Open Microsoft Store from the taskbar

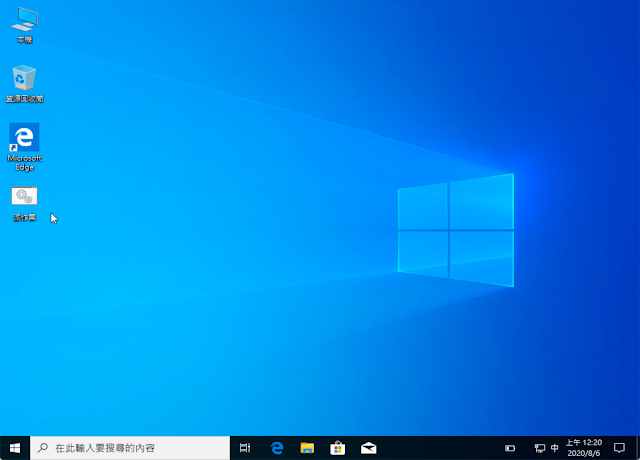(x=338, y=448)
